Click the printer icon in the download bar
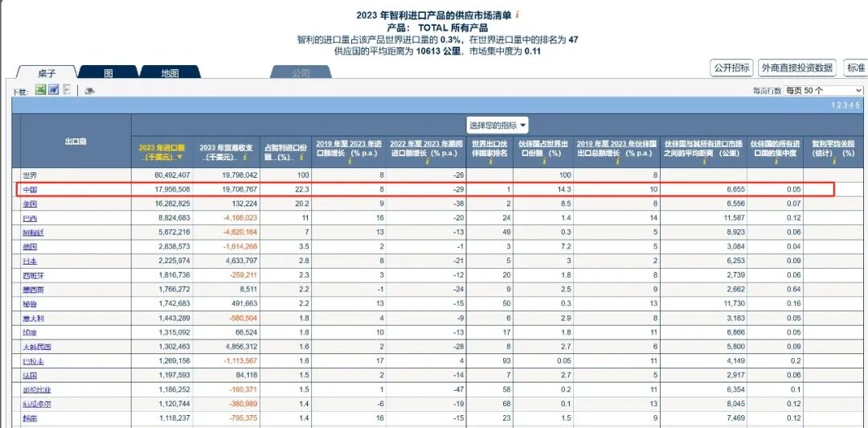 pyautogui.click(x=89, y=90)
